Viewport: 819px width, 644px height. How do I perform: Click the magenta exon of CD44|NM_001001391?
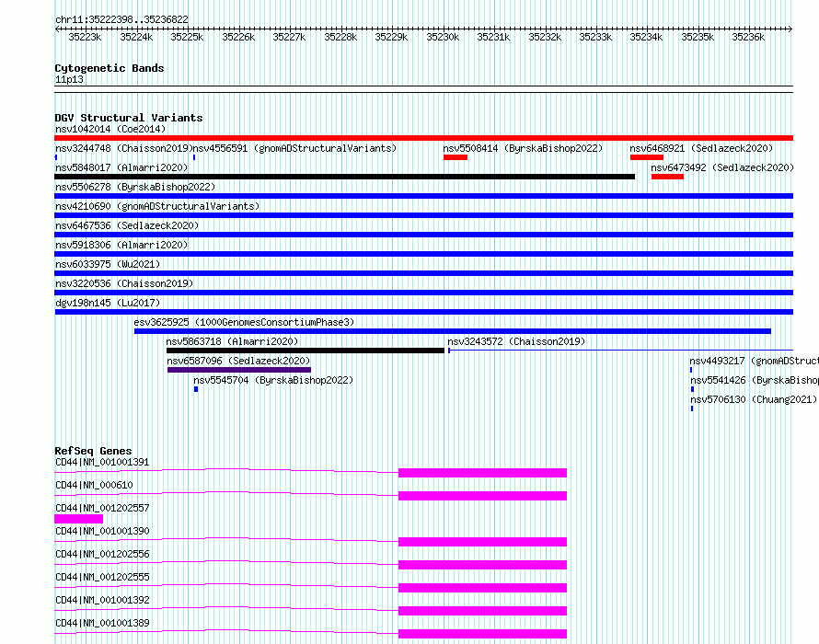482,473
